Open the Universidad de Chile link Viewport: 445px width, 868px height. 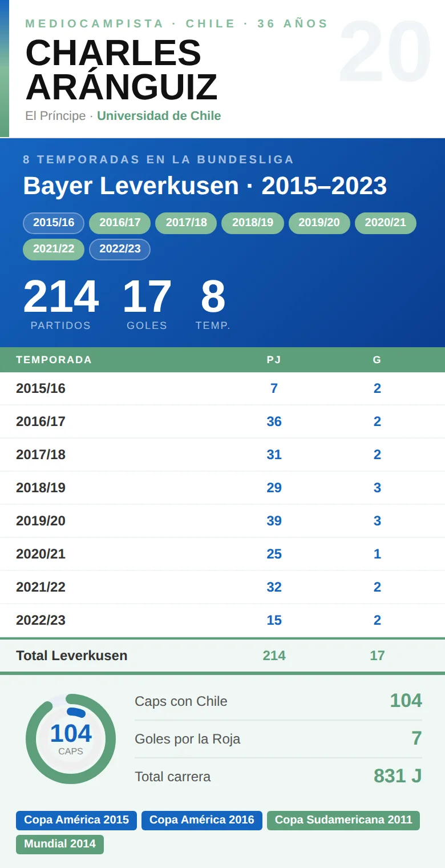(159, 116)
